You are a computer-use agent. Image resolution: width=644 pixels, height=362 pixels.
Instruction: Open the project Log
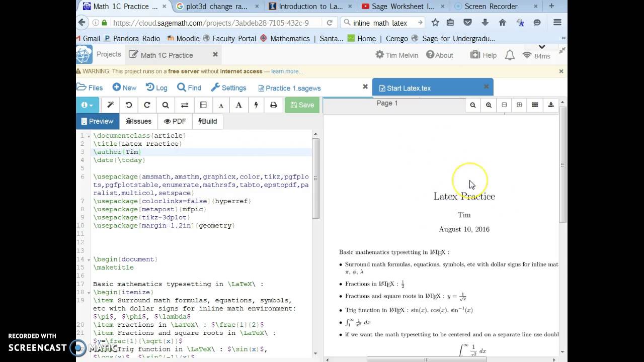pos(156,87)
